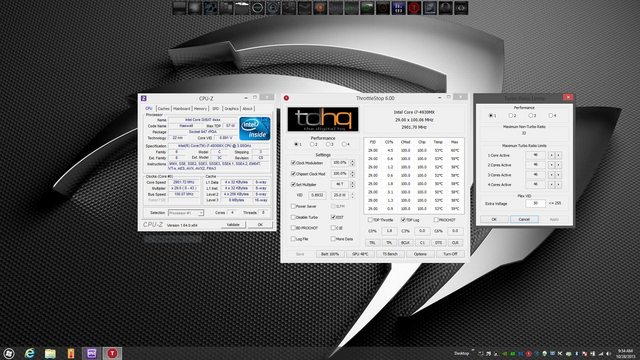640x360 pixels.
Task: Open Internet Explorer from the taskbar
Action: pos(29,353)
